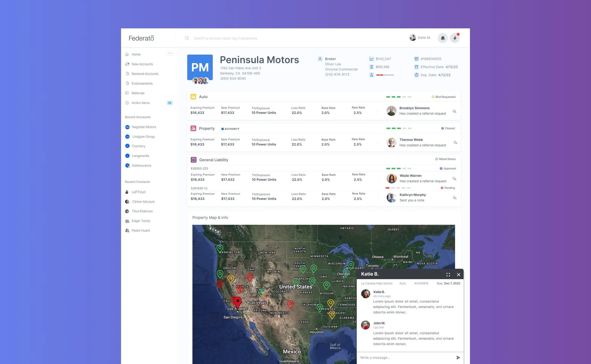Click reply arrow next to Brooklyn Simmons
Image resolution: width=591 pixels, height=364 pixels.
(454, 111)
